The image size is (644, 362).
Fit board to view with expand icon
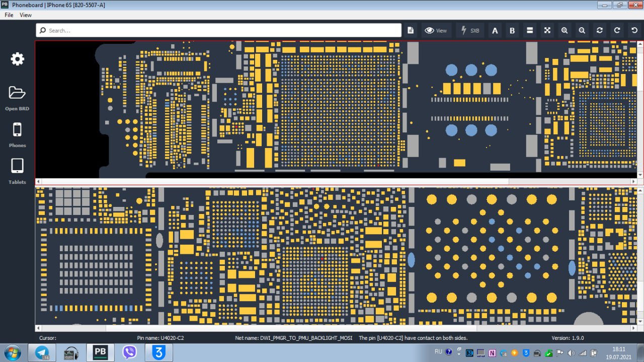547,30
